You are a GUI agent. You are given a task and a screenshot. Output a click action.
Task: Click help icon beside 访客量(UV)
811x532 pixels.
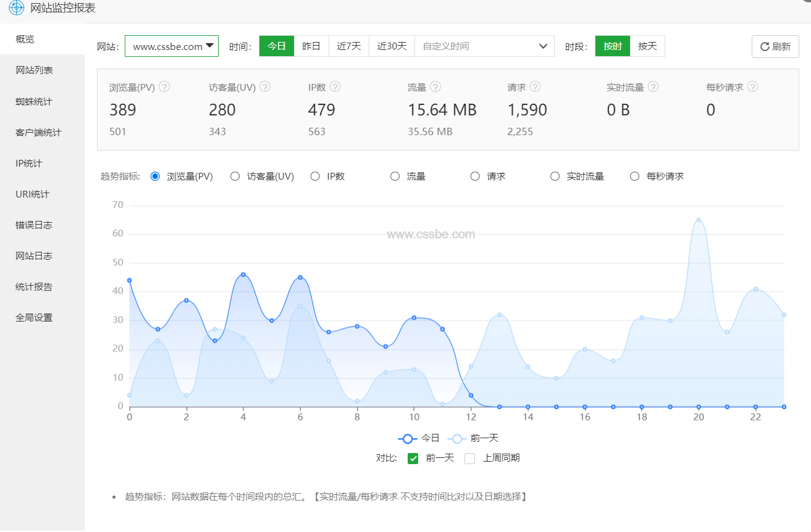(x=266, y=87)
